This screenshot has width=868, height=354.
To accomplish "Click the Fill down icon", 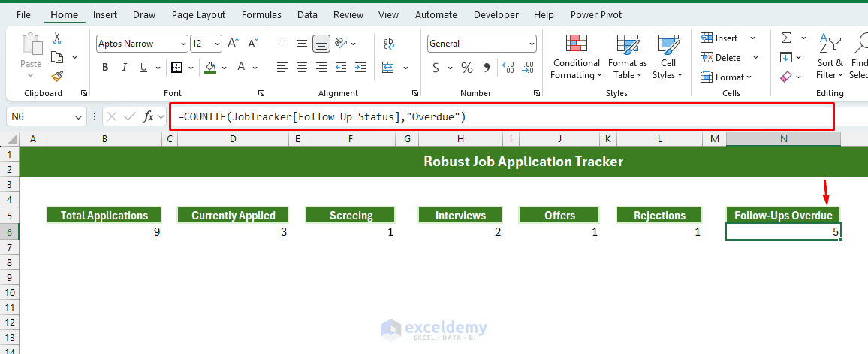I will 786,57.
